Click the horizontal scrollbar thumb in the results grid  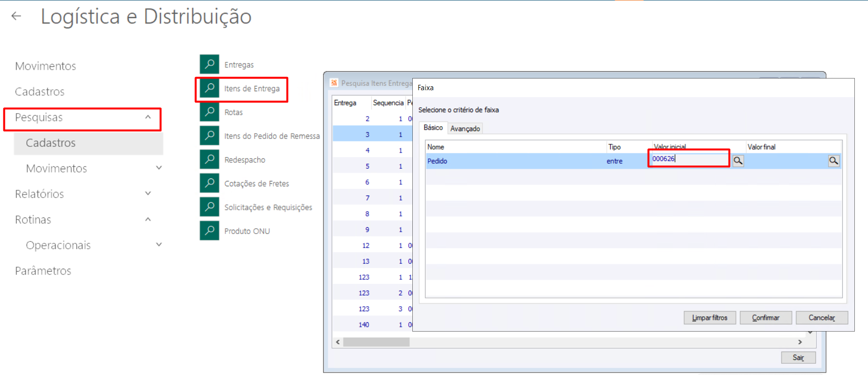376,342
